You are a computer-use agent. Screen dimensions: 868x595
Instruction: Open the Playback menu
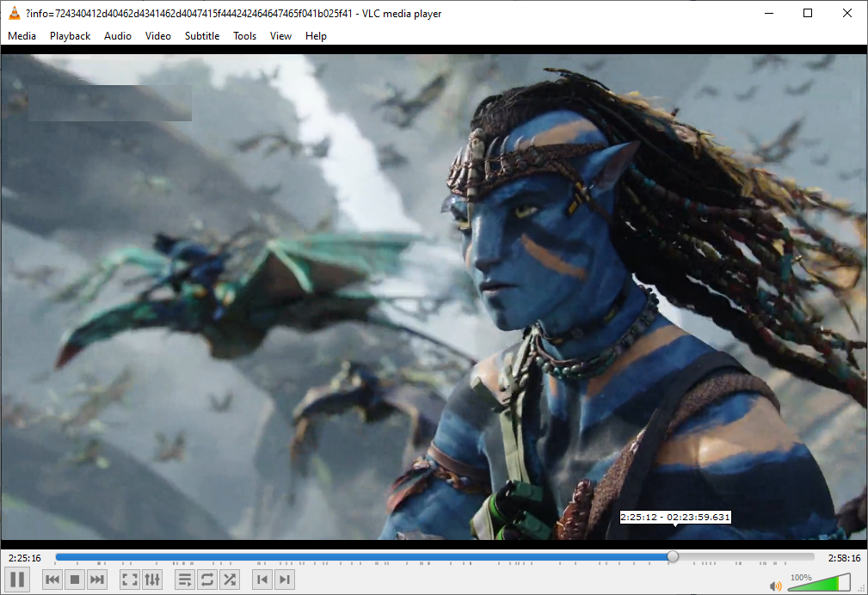[x=70, y=36]
